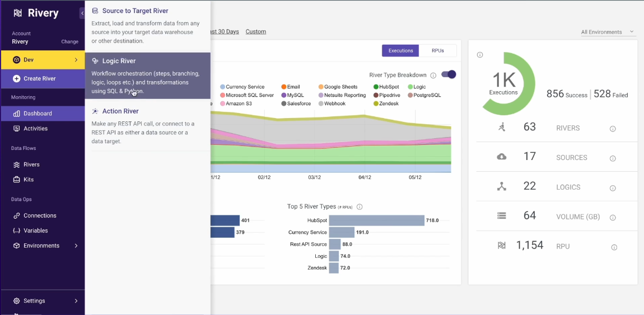Select the Executions view button
Image resolution: width=644 pixels, height=315 pixels.
(x=400, y=50)
